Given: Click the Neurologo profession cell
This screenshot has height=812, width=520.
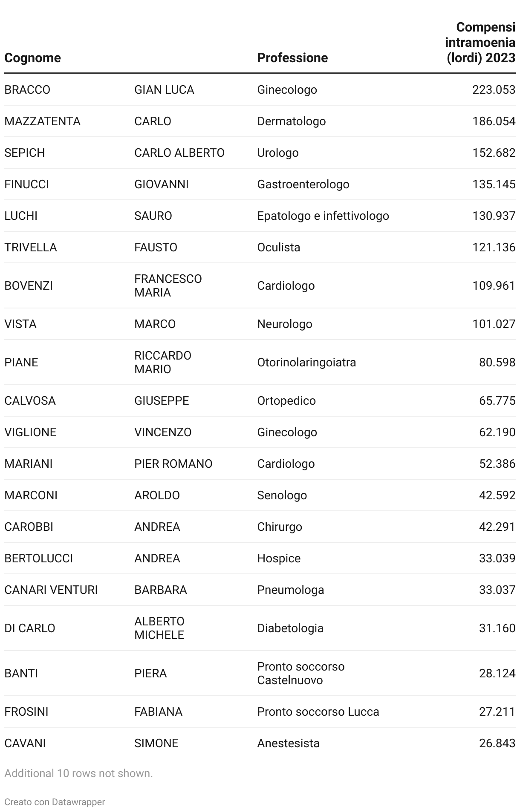Looking at the screenshot, I should [x=285, y=324].
